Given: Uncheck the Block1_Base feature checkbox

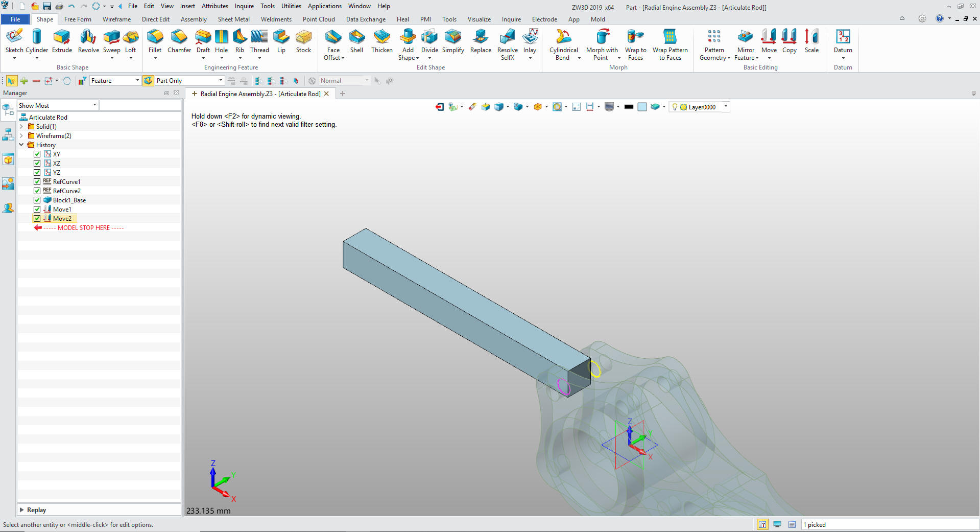Looking at the screenshot, I should (x=37, y=200).
